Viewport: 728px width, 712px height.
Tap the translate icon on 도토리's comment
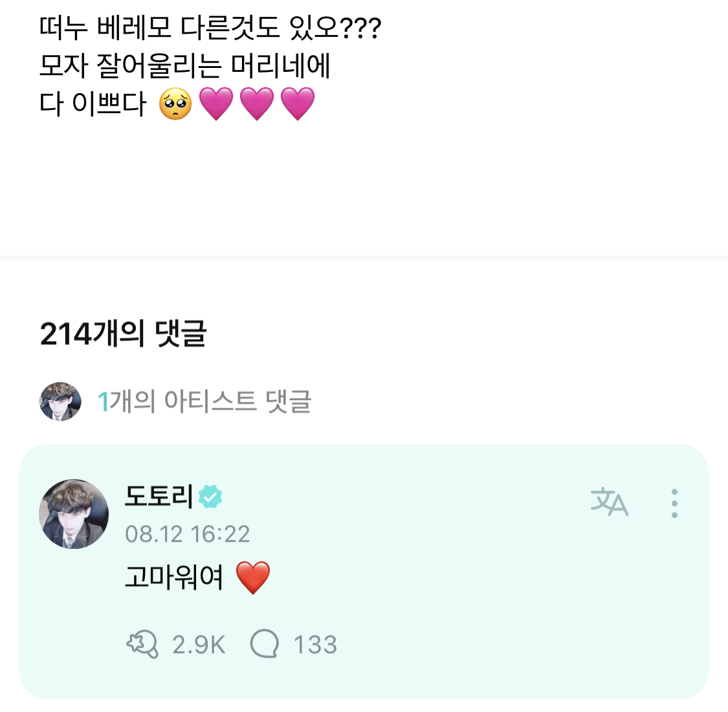pos(609,502)
